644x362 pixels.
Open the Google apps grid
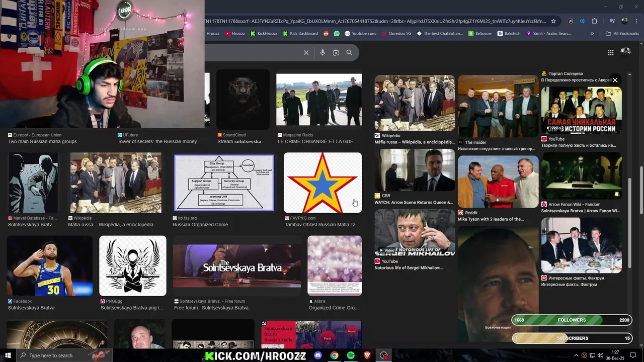point(610,52)
